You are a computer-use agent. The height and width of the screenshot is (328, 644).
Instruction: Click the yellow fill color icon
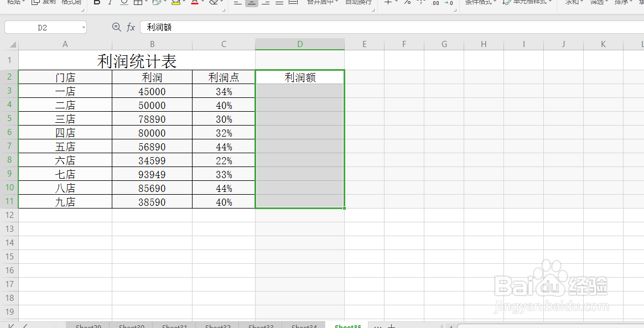(x=176, y=2)
